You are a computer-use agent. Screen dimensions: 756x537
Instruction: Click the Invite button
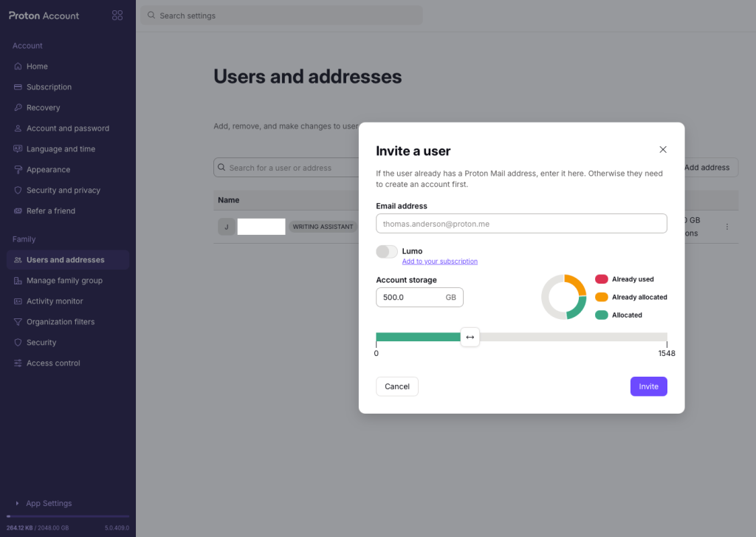click(x=648, y=386)
